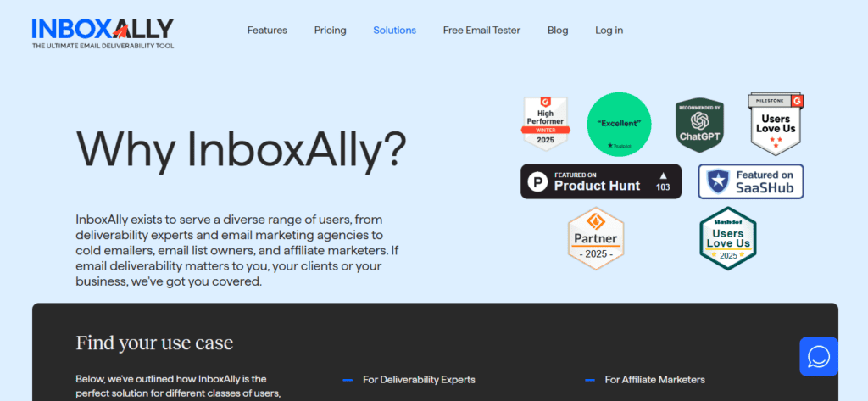Image resolution: width=868 pixels, height=401 pixels.
Task: Open the Featured on SaaSHub badge
Action: tap(751, 181)
